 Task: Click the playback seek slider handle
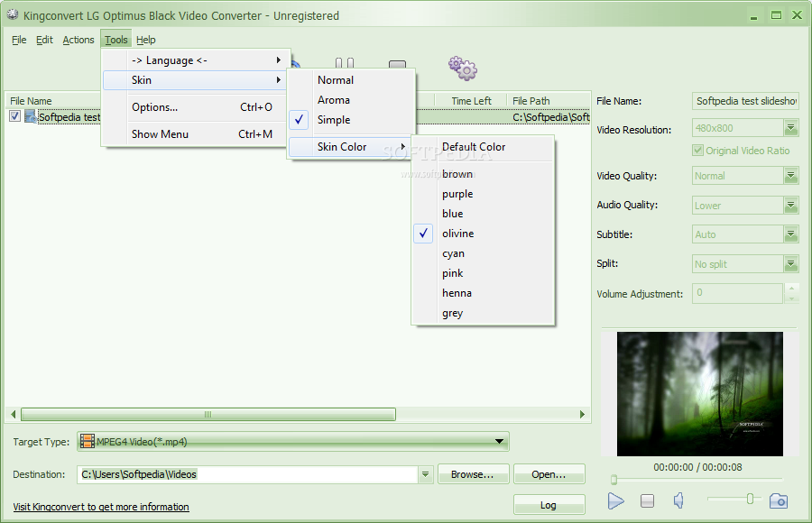point(614,480)
